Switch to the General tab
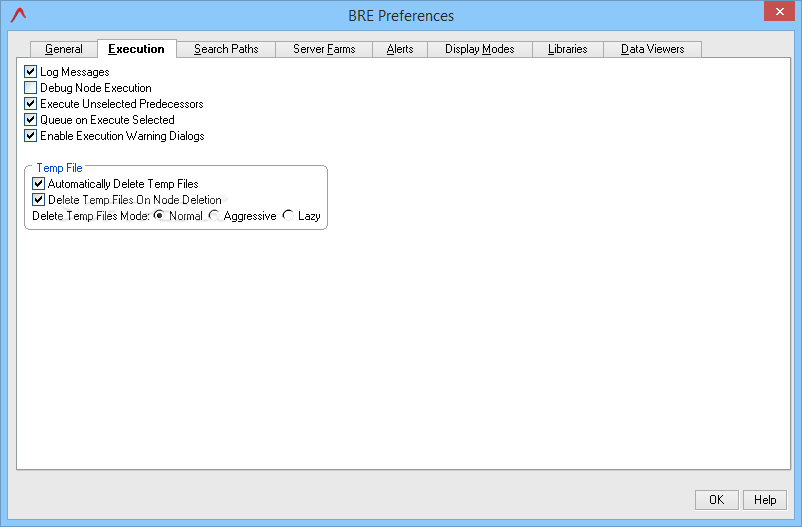This screenshot has width=802, height=527. pos(64,49)
